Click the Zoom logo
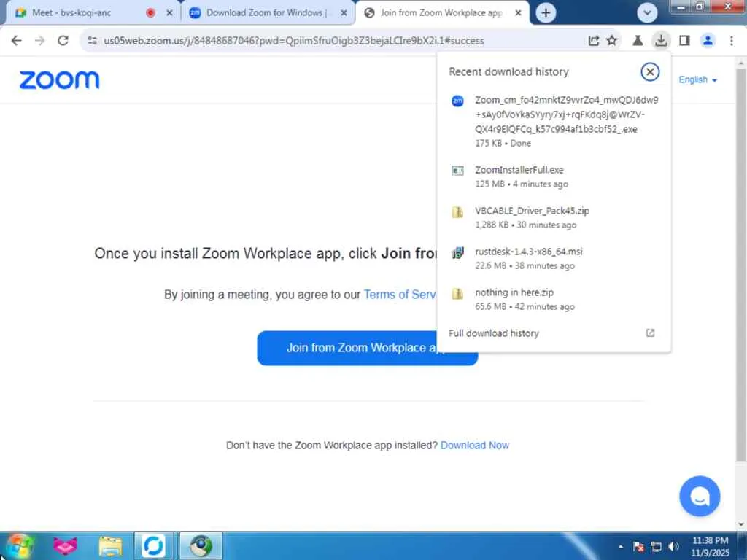747x560 pixels. (x=60, y=80)
